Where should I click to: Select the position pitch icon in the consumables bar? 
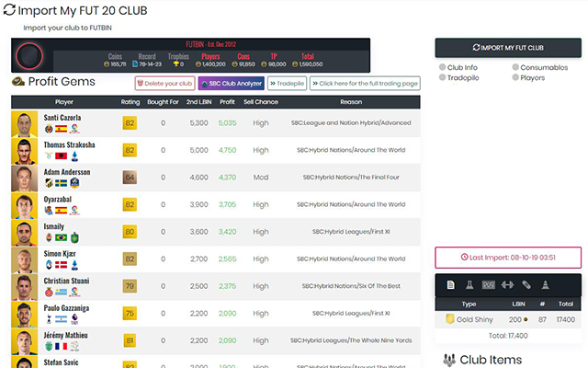488,285
